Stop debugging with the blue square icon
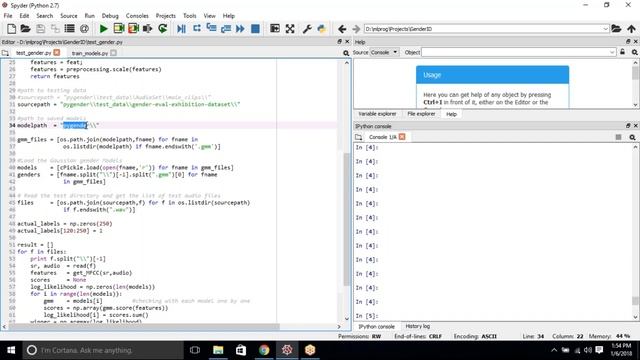 255,29
